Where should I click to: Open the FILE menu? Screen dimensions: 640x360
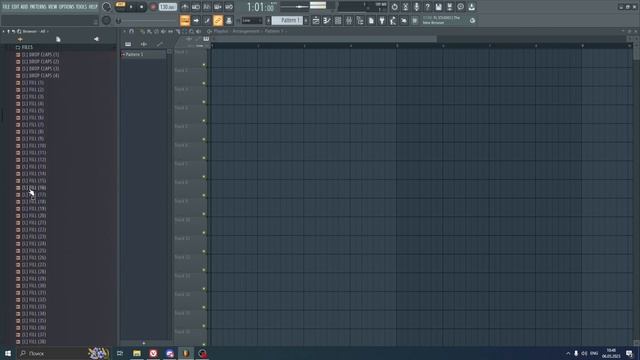[x=6, y=7]
